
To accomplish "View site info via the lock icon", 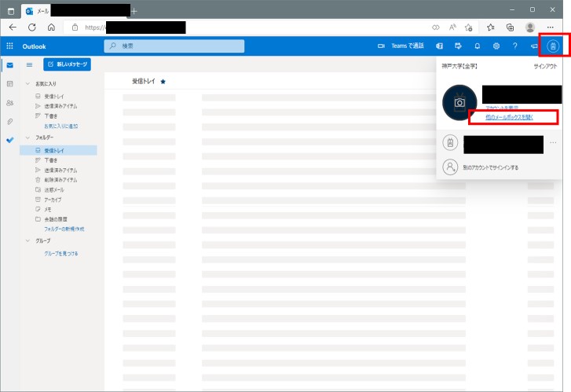I will pyautogui.click(x=75, y=27).
